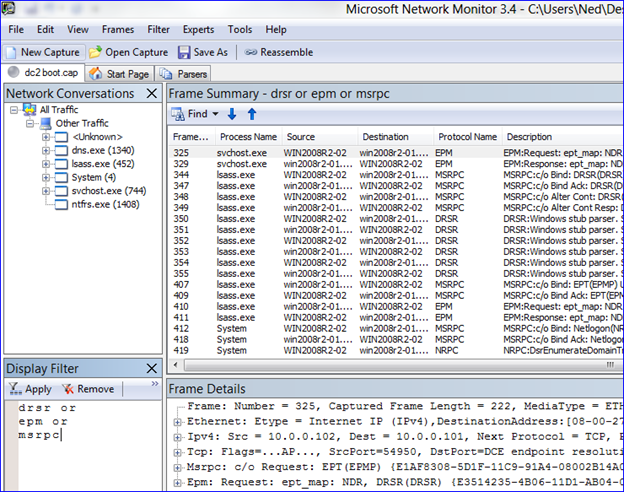Sort by the Frame Number column header
This screenshot has height=492, width=624.
pyautogui.click(x=191, y=137)
